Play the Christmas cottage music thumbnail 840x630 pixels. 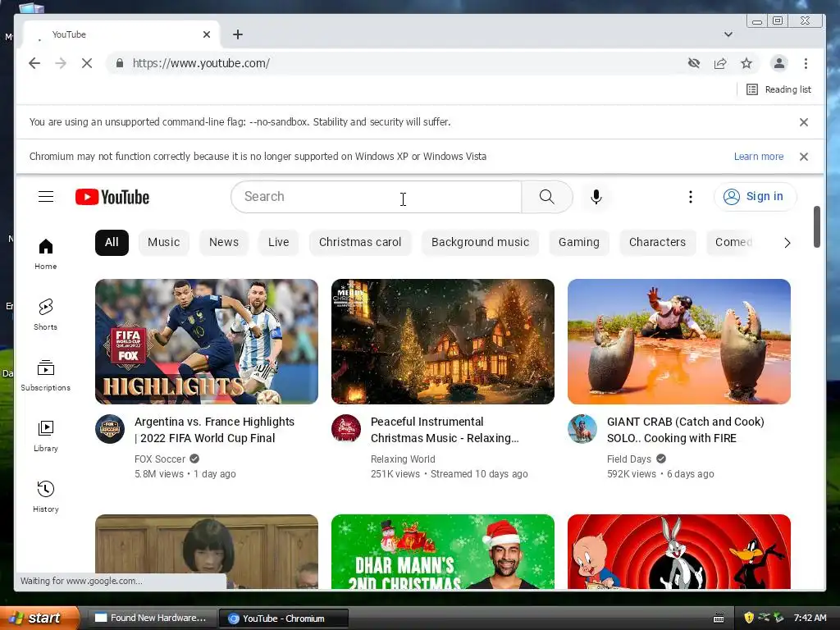point(443,342)
